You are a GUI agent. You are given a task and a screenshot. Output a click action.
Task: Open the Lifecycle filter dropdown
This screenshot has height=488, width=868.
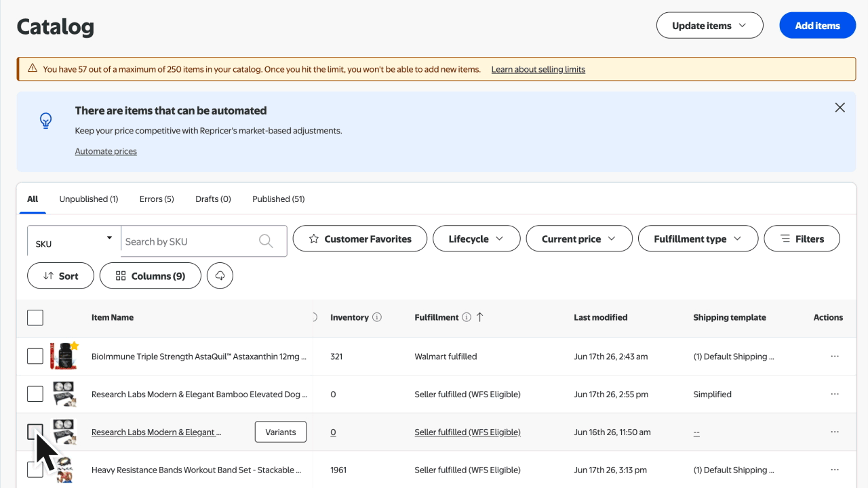[477, 239]
